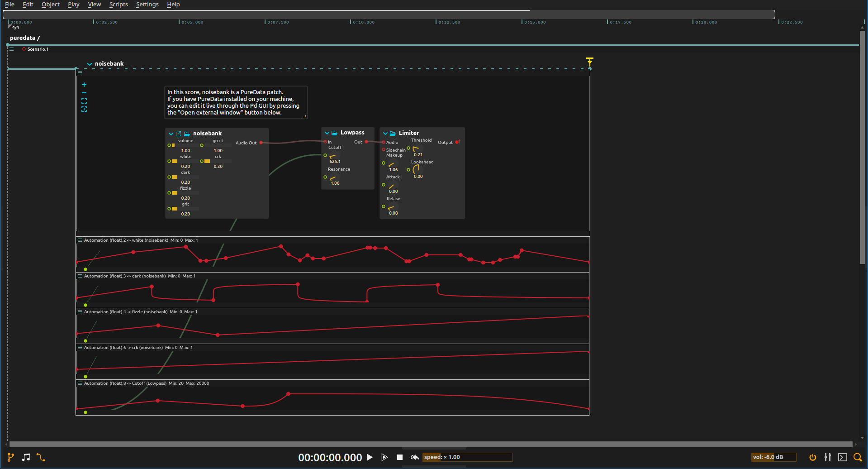Open the console panel icon bottom right
This screenshot has height=469, width=868.
[x=843, y=457]
